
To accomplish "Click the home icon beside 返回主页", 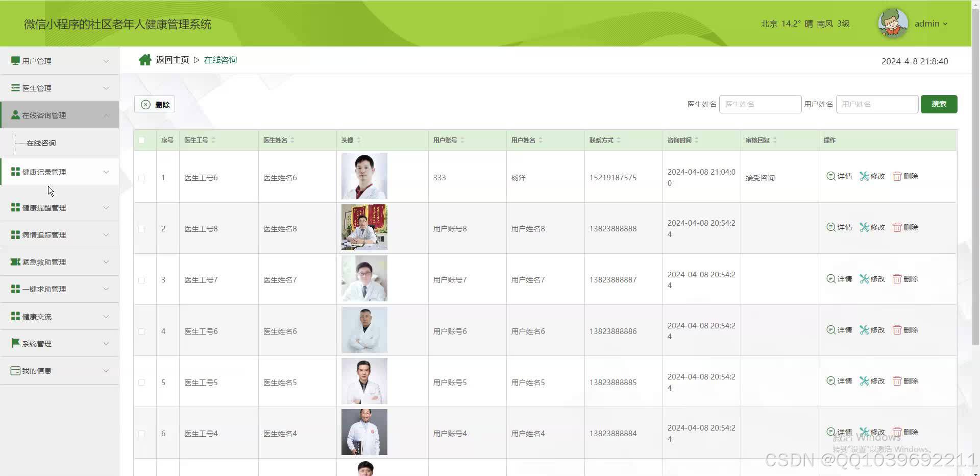I will click(x=145, y=60).
